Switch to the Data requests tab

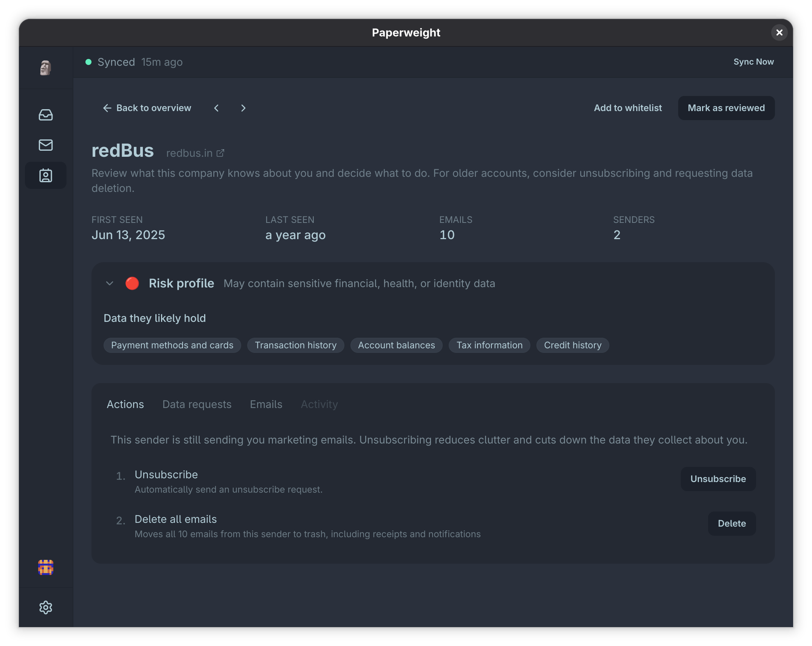pyautogui.click(x=197, y=404)
